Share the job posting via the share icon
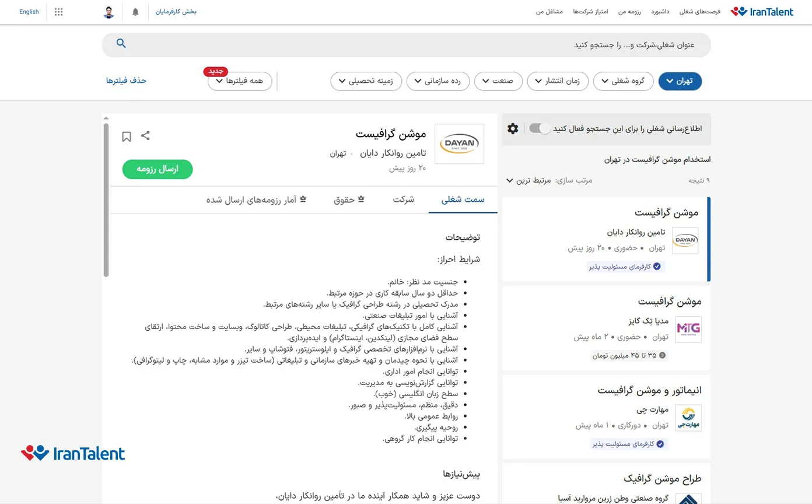The height and width of the screenshot is (504, 812). [x=145, y=135]
